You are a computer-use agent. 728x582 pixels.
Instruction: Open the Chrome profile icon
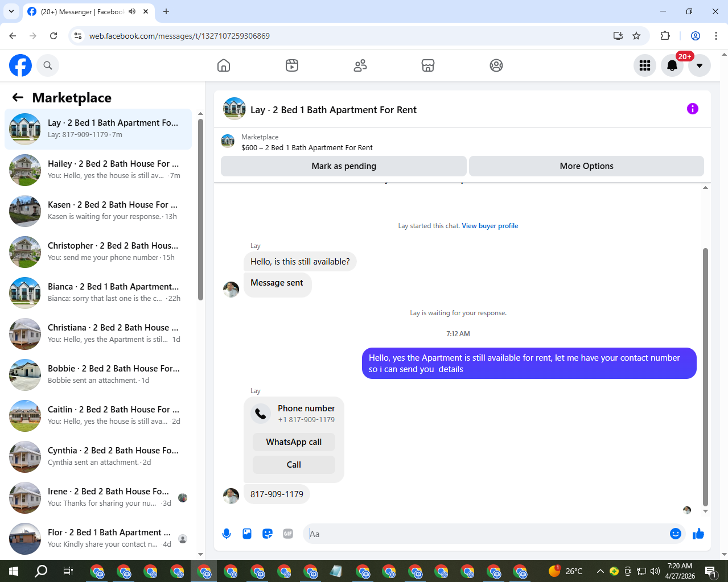click(695, 36)
